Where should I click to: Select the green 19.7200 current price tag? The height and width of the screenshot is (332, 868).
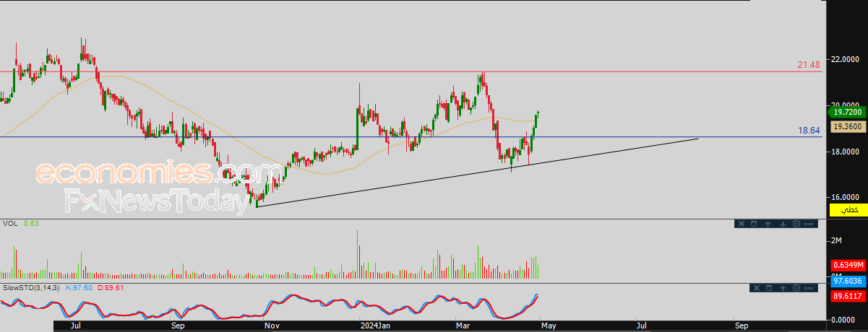pyautogui.click(x=846, y=113)
